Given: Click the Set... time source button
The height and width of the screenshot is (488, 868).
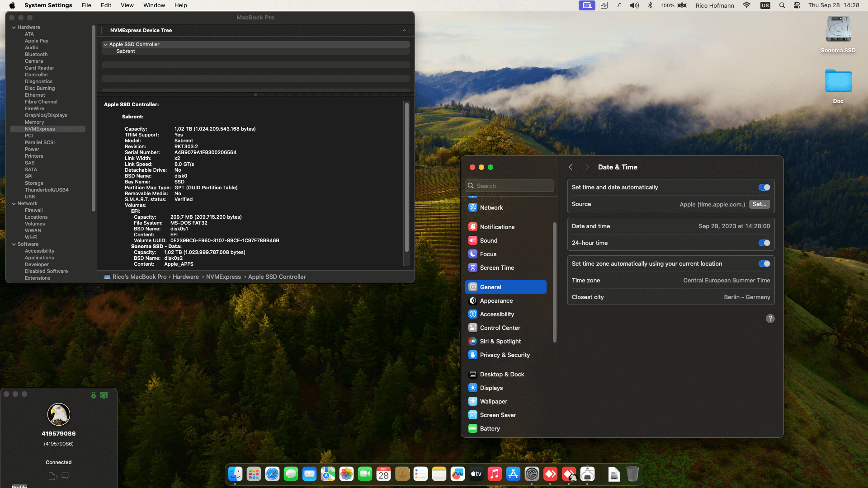Looking at the screenshot, I should click(x=759, y=204).
